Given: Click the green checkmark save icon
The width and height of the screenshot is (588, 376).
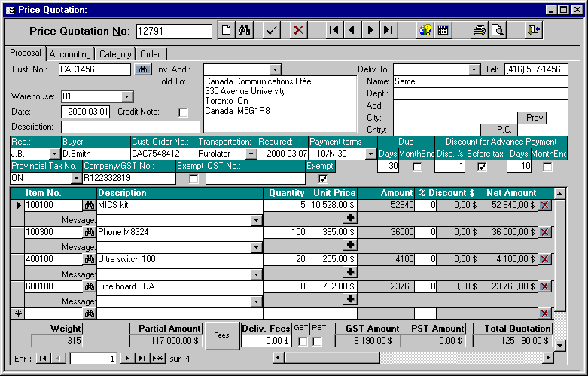Looking at the screenshot, I should pyautogui.click(x=272, y=31).
